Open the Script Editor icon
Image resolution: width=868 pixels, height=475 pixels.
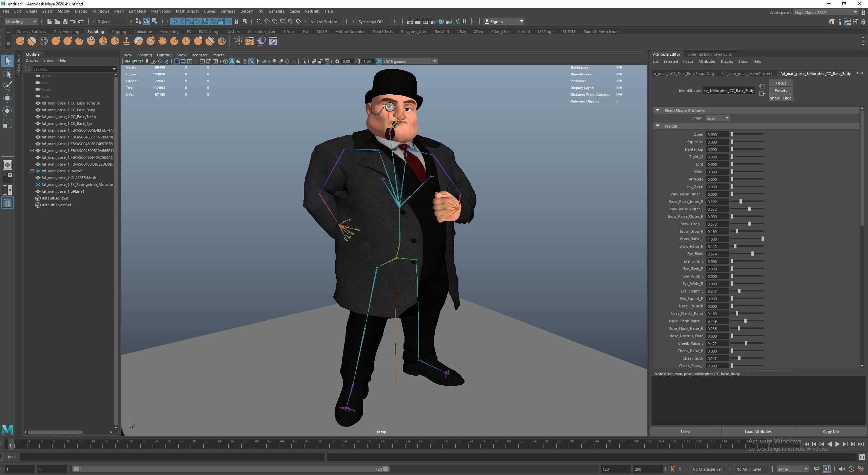pos(862,457)
